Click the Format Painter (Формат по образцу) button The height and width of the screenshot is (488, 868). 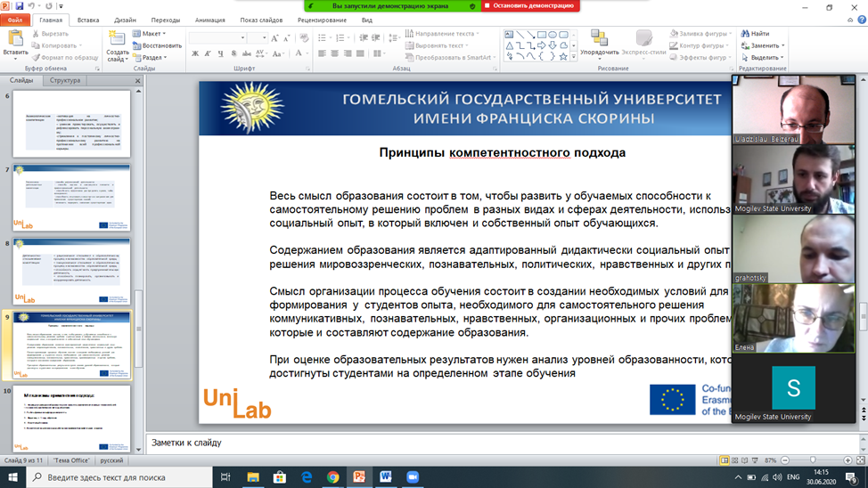point(65,57)
